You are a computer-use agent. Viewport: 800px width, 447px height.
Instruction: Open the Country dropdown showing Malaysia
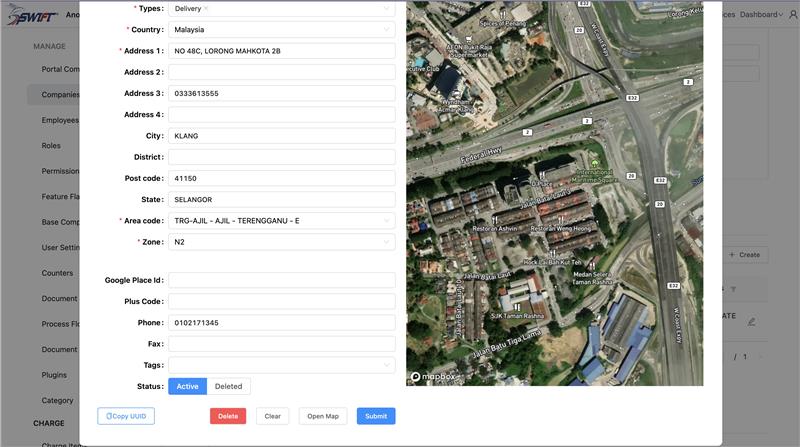(x=282, y=30)
